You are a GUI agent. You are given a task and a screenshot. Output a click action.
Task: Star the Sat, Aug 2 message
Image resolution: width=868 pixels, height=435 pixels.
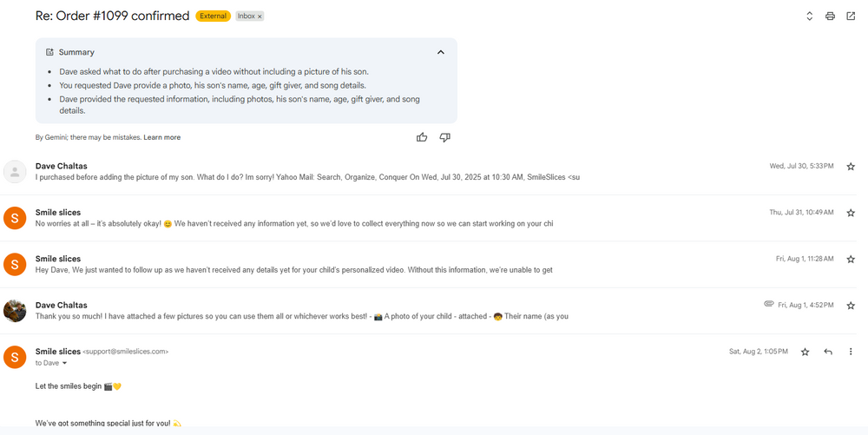805,352
